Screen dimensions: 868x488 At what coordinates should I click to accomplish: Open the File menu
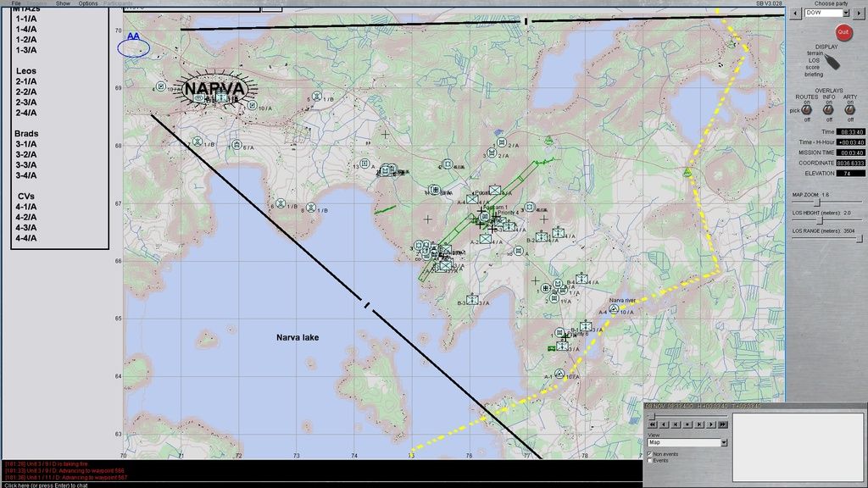tap(16, 3)
